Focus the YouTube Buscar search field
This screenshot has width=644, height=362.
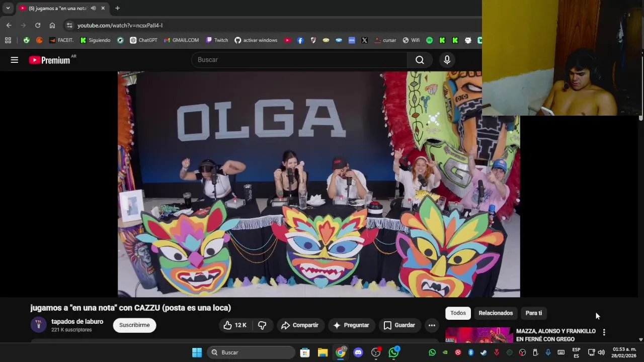(299, 60)
